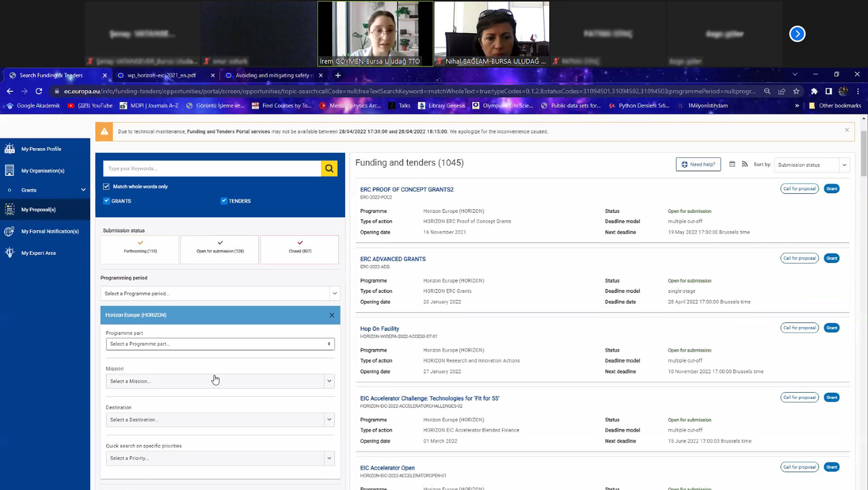The image size is (868, 490).
Task: Click the RSS feed icon
Action: pyautogui.click(x=745, y=164)
